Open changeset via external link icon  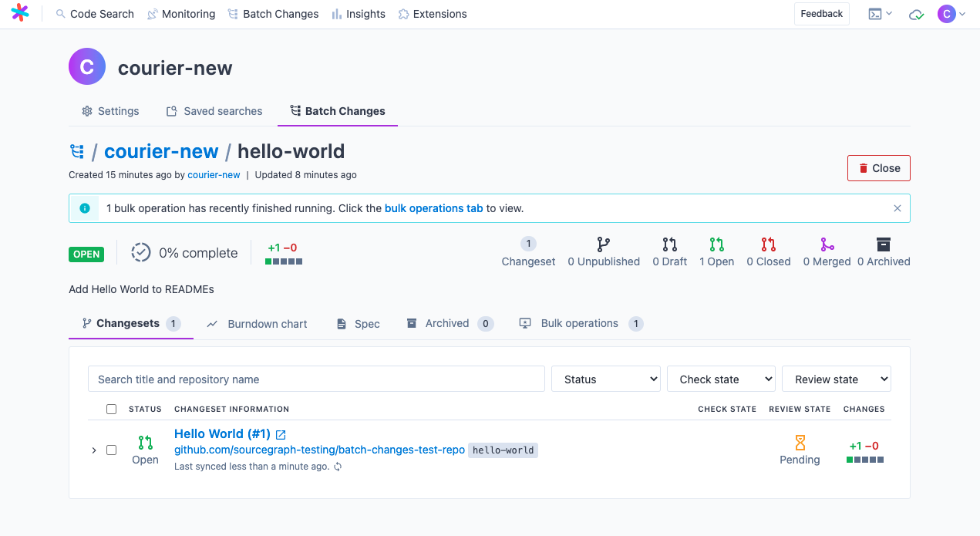pyautogui.click(x=279, y=433)
